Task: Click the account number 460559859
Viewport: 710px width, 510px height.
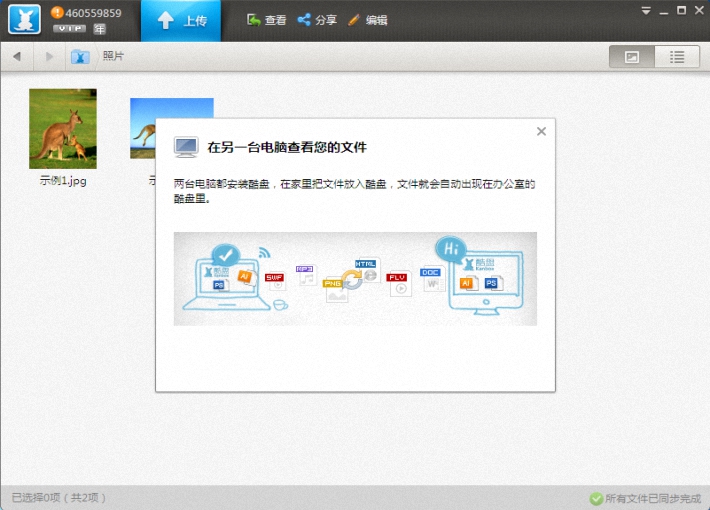Action: (92, 13)
